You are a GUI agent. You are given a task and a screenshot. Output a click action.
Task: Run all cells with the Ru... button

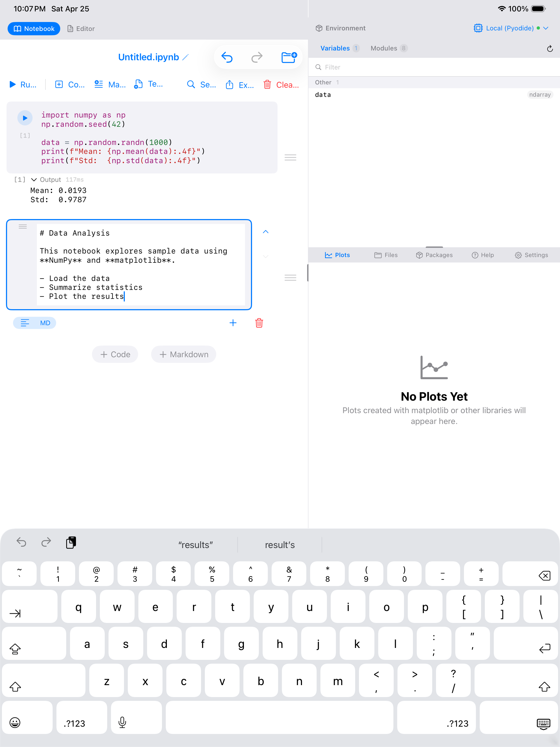[x=23, y=84]
